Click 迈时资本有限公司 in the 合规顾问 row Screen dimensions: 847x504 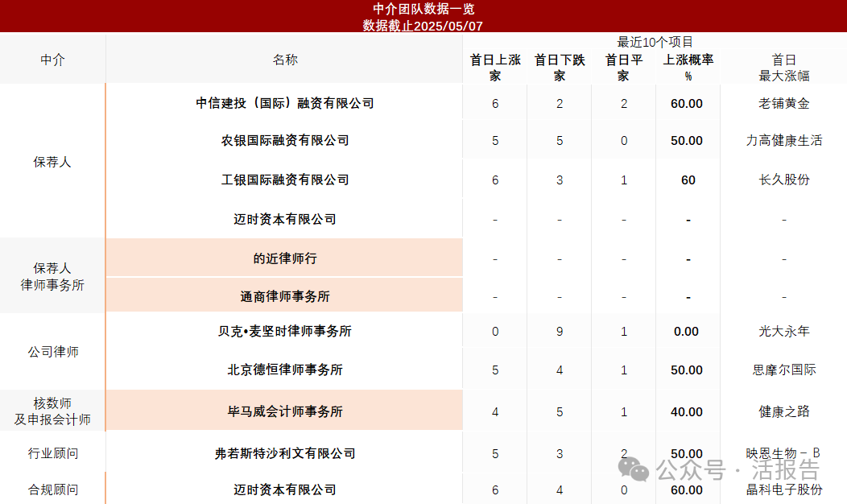tap(285, 490)
